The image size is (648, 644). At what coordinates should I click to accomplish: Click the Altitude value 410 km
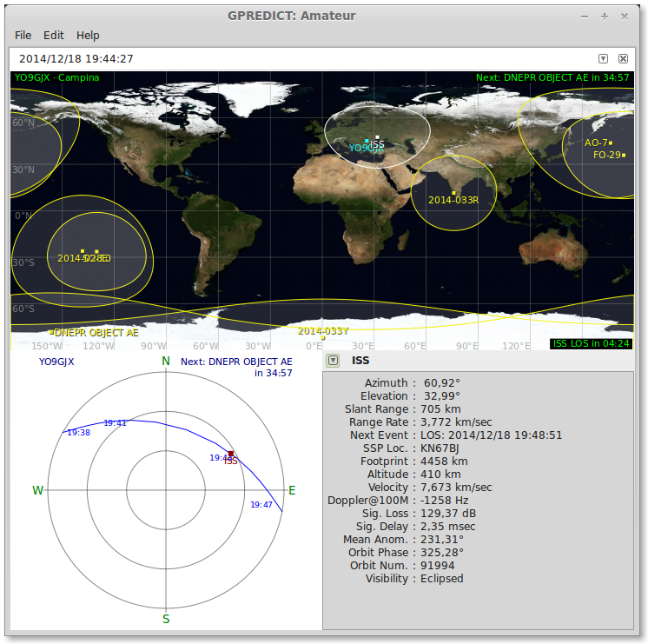point(440,475)
